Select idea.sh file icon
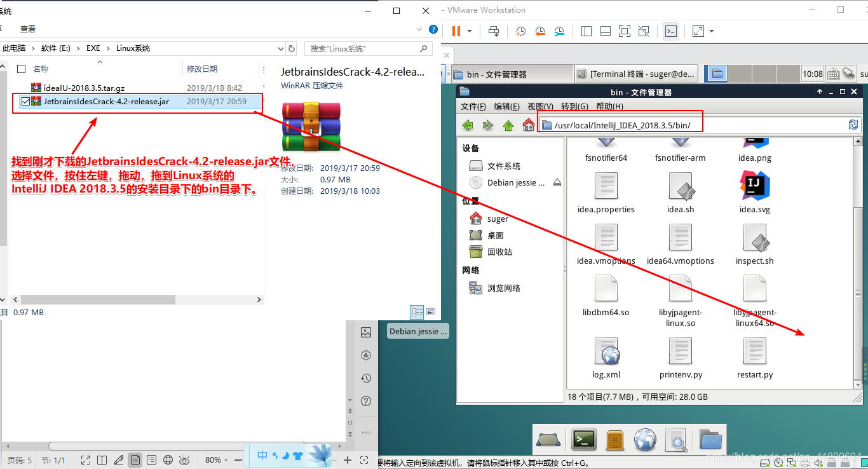 pos(681,186)
